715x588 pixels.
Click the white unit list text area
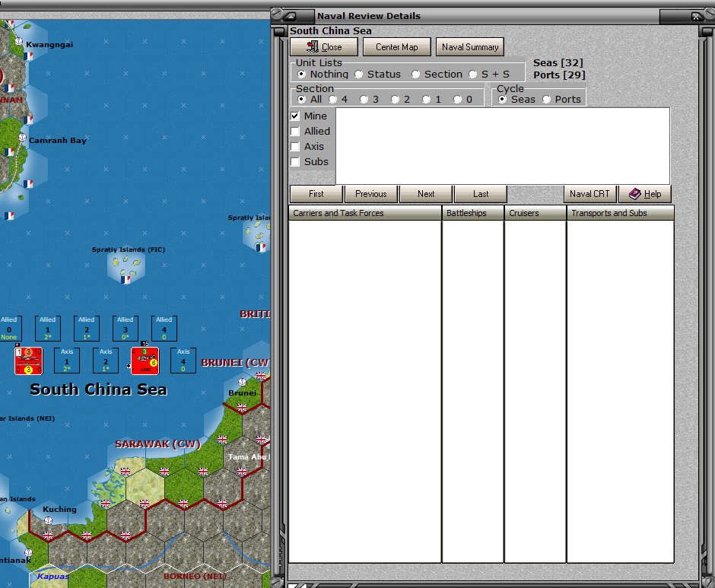pyautogui.click(x=503, y=146)
